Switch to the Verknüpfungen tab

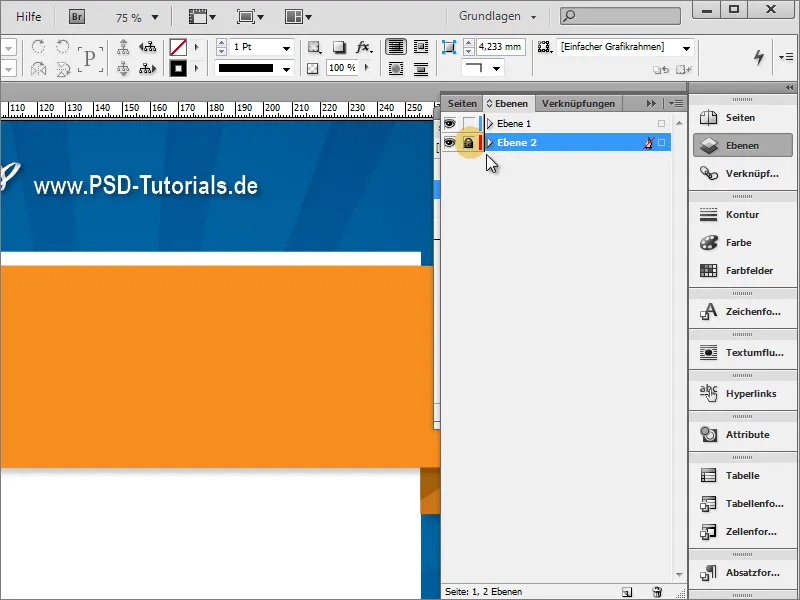[578, 104]
